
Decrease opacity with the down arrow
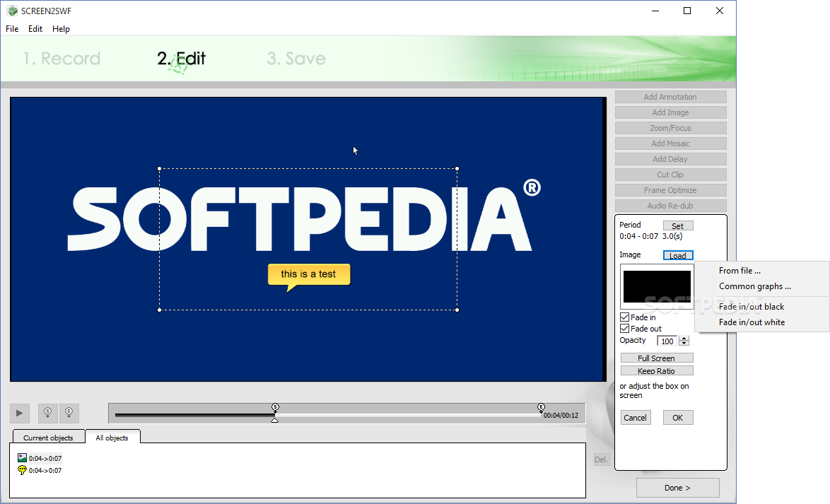(x=684, y=344)
